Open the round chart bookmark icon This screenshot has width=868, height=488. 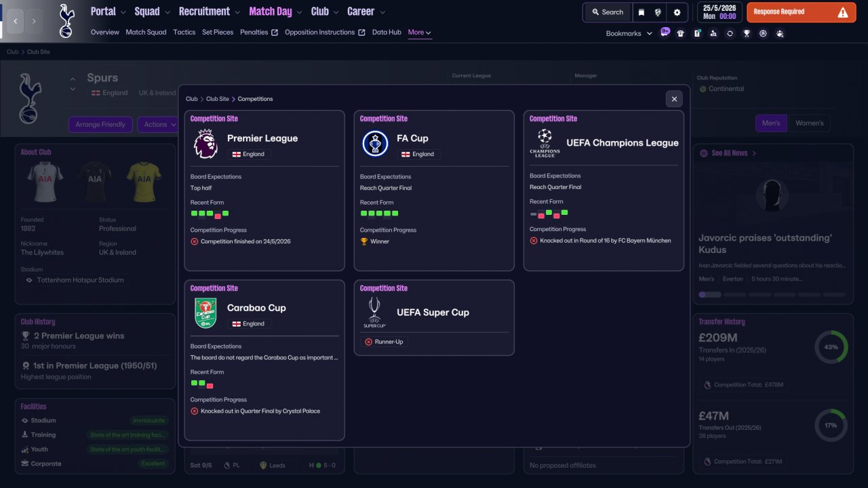pos(763,33)
